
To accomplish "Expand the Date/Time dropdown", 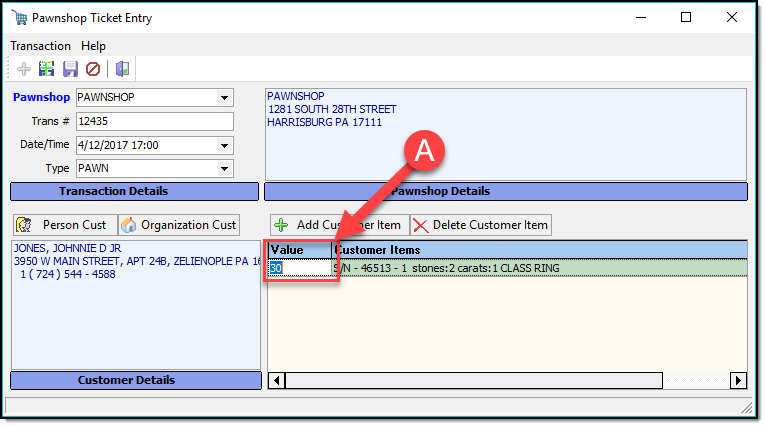I will coord(224,145).
